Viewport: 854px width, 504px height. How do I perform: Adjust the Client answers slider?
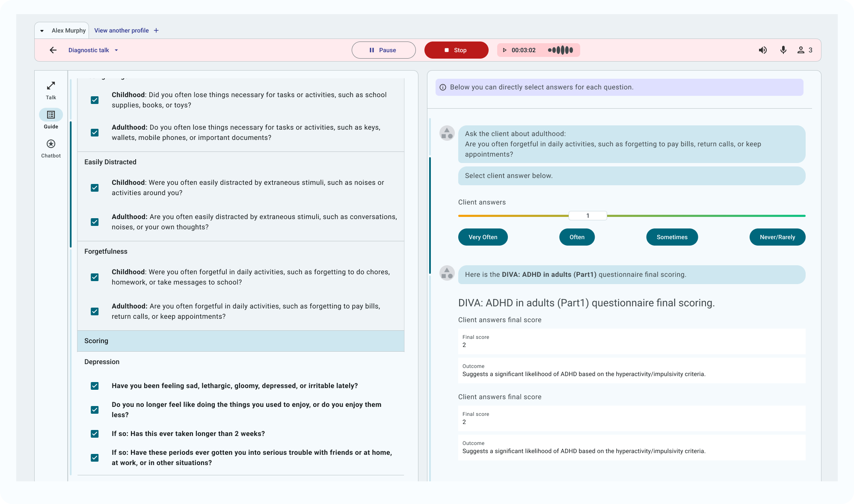tap(587, 216)
